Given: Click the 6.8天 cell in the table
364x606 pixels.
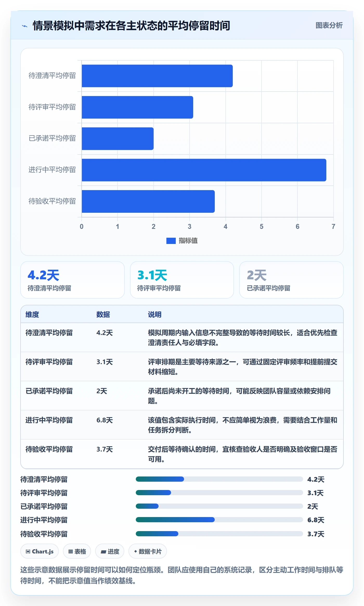Looking at the screenshot, I should [105, 420].
